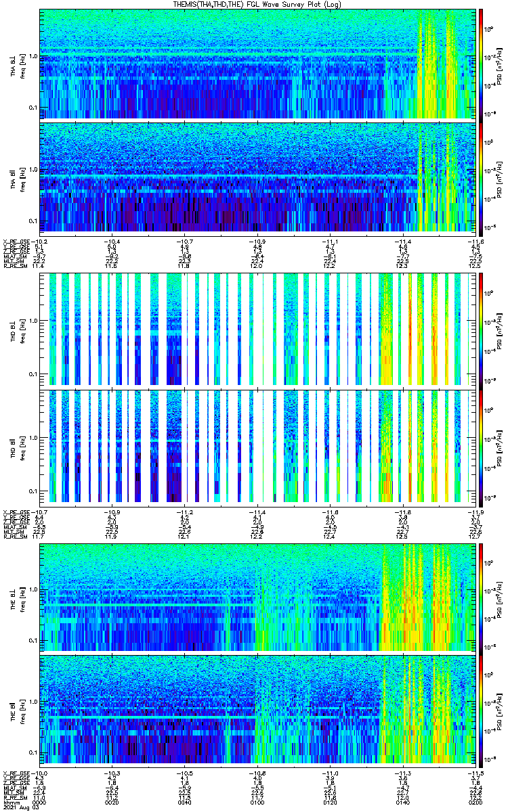Click the plot title THEMIS FGL Wave Survey Plot
Screen dimensions: 508x812
point(259,4)
